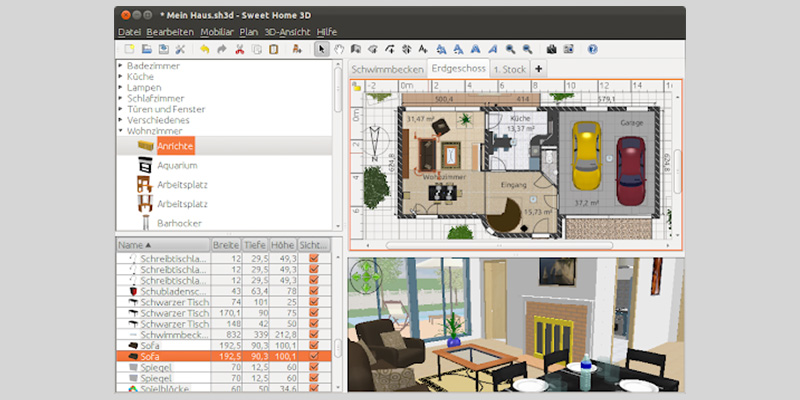Switch to the 1. Stock tab
The width and height of the screenshot is (800, 400).
(509, 69)
